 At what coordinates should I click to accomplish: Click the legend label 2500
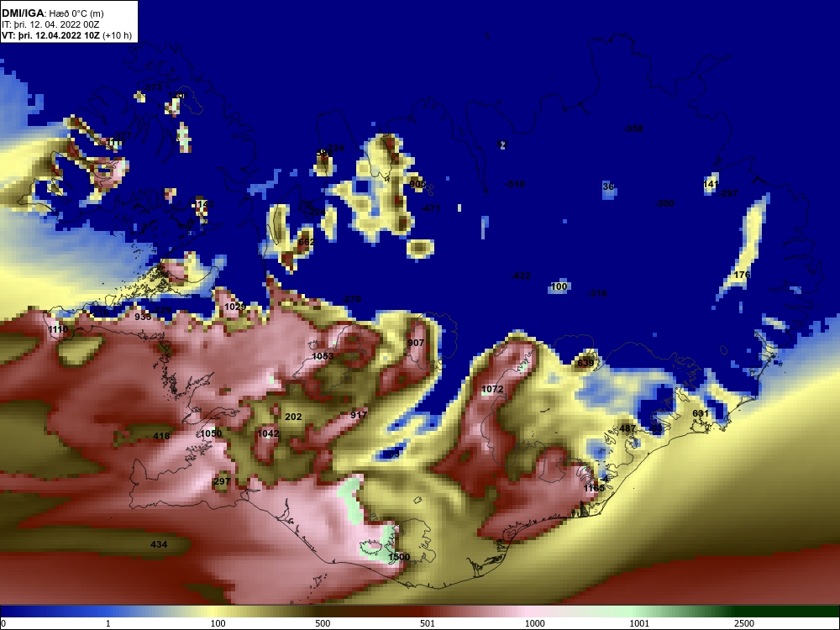pyautogui.click(x=743, y=623)
